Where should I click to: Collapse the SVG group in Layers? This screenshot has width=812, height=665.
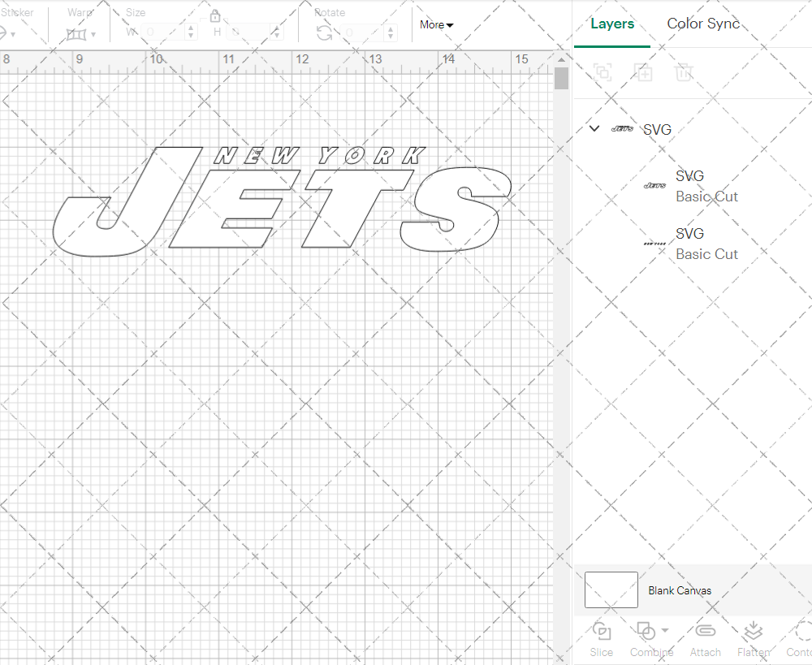click(x=594, y=128)
